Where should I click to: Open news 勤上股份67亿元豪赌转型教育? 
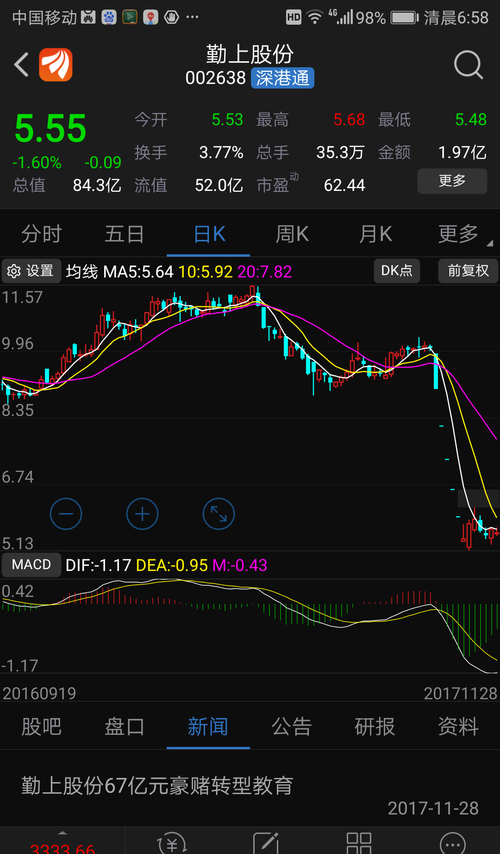(x=157, y=785)
